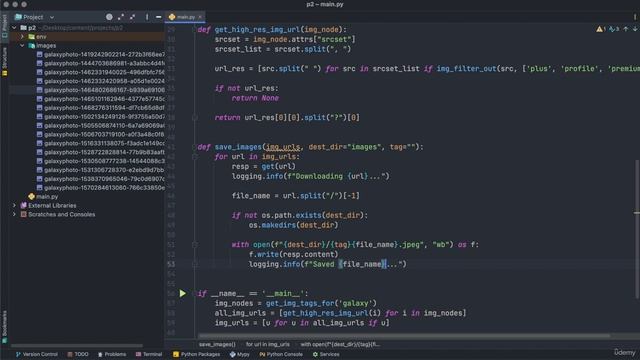Select galaxyphoto-1516331138075 file in tree
The width and height of the screenshot is (640, 360).
coord(104,143)
